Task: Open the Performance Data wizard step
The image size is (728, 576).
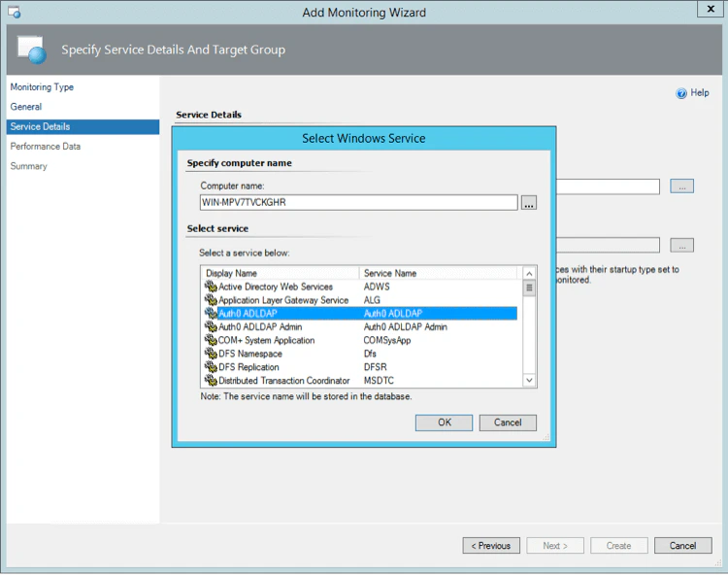Action: pos(45,147)
